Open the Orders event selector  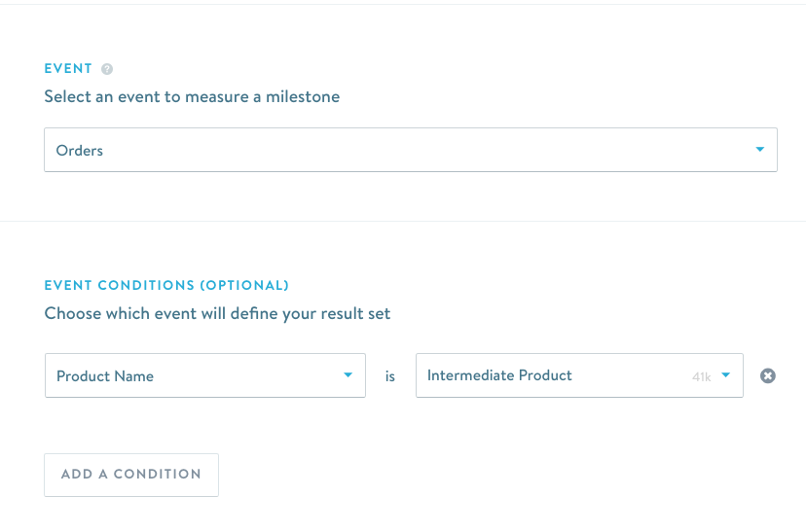coord(410,150)
